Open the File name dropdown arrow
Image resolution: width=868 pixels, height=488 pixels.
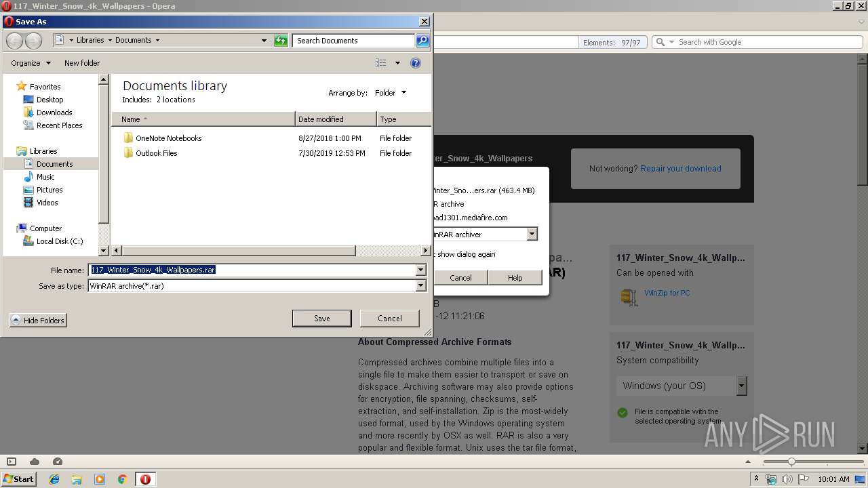[x=420, y=270]
